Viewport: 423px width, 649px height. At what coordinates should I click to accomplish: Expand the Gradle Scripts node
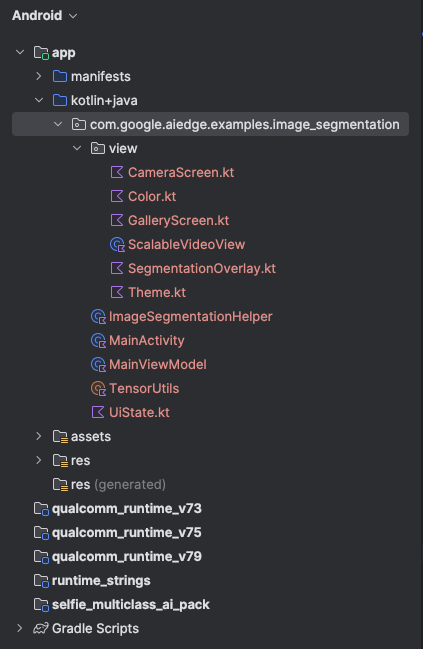pyautogui.click(x=20, y=628)
